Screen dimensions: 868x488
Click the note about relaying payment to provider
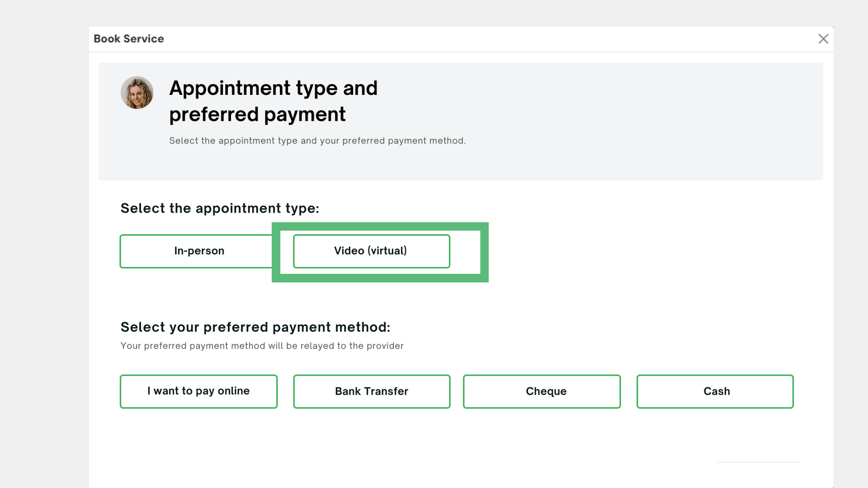[262, 346]
